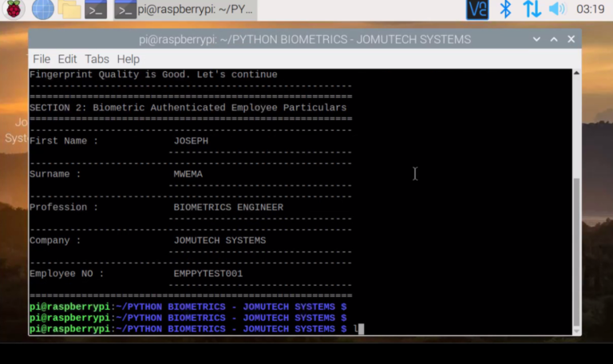Click the text 'BIOMETRICS ENGINEER'

tap(228, 208)
